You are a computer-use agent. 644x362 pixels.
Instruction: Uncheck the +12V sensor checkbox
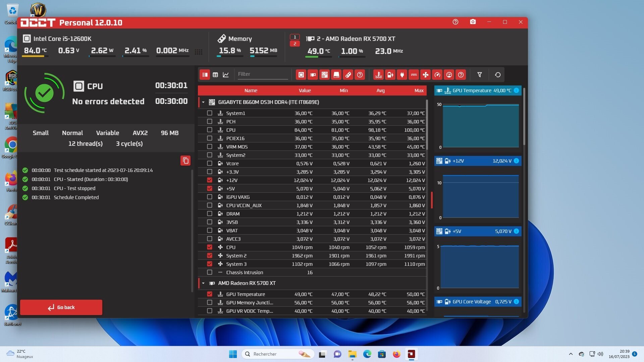pos(210,180)
